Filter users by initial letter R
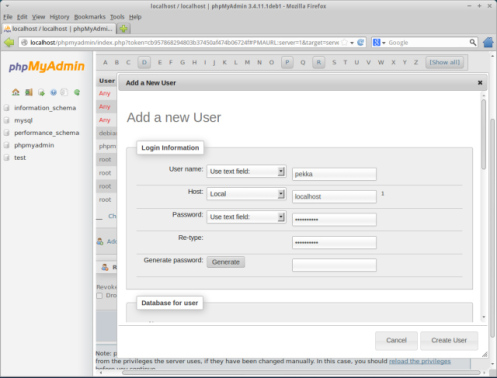497x378 pixels. [x=319, y=62]
